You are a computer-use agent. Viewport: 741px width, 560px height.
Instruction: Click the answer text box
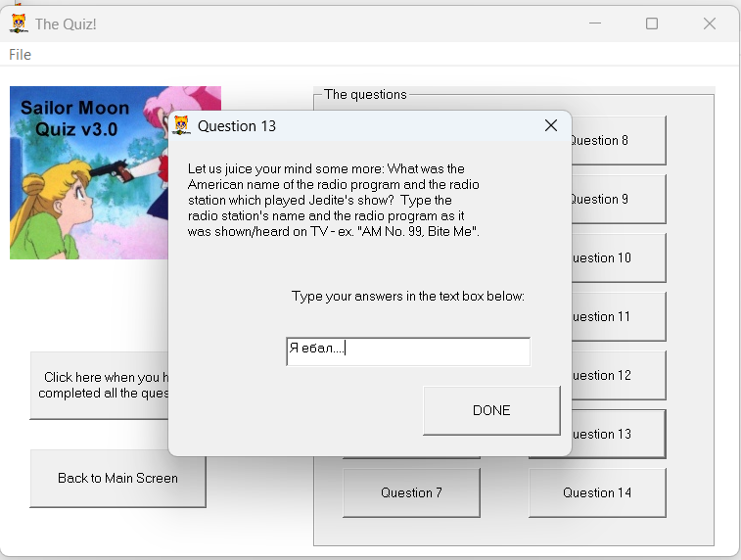tap(407, 351)
